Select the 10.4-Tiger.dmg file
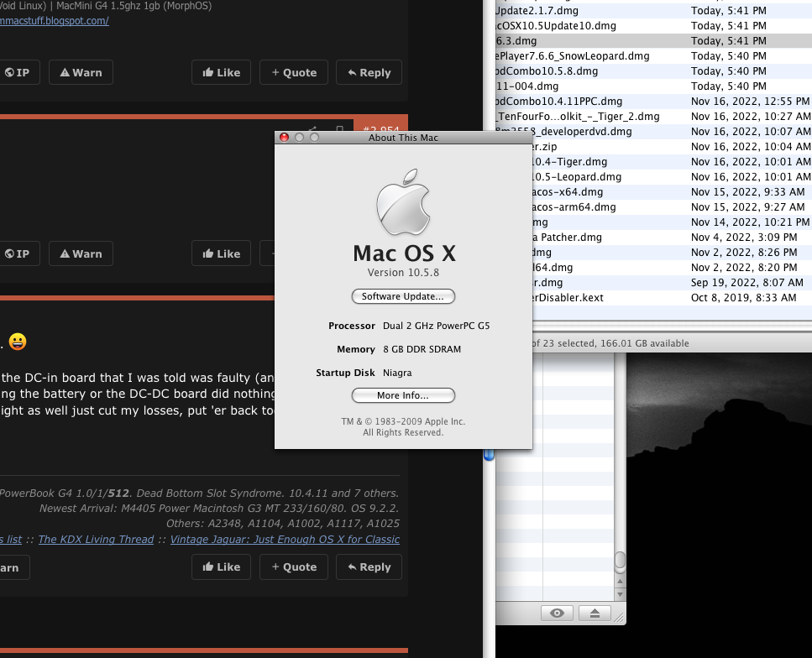 point(672,161)
